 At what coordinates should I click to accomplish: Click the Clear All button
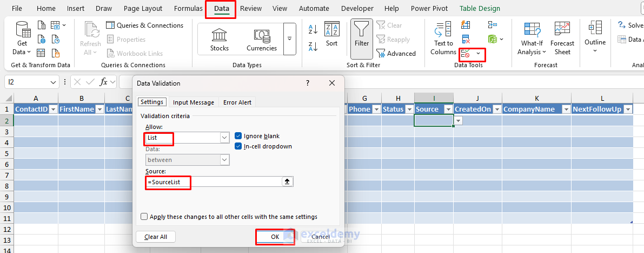coord(156,237)
